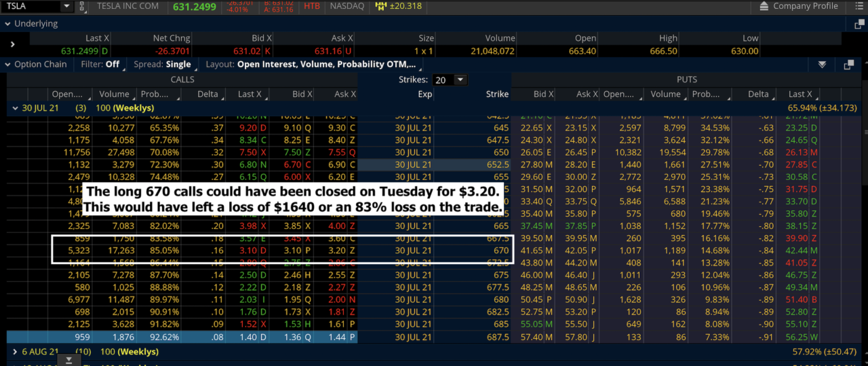Click the underlying ask price 631.16
Viewport: 868px width, 366px height.
330,51
